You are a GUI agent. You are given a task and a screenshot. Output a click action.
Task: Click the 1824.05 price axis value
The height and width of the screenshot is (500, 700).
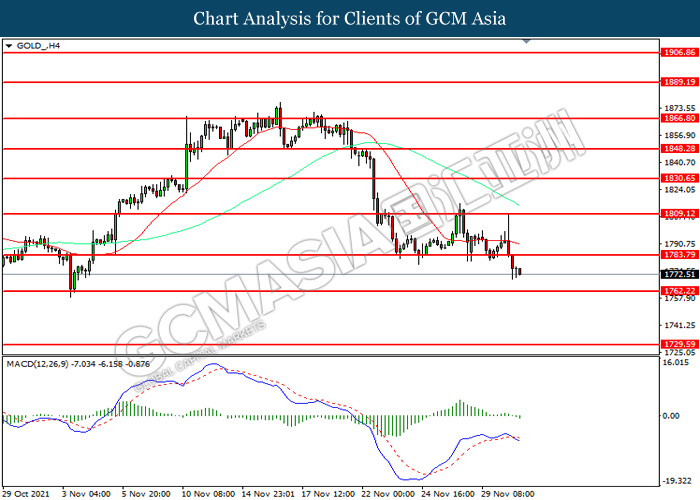679,190
